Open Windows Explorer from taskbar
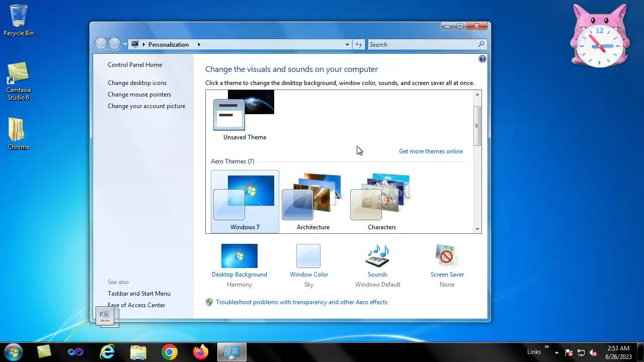The image size is (644, 362). (138, 352)
